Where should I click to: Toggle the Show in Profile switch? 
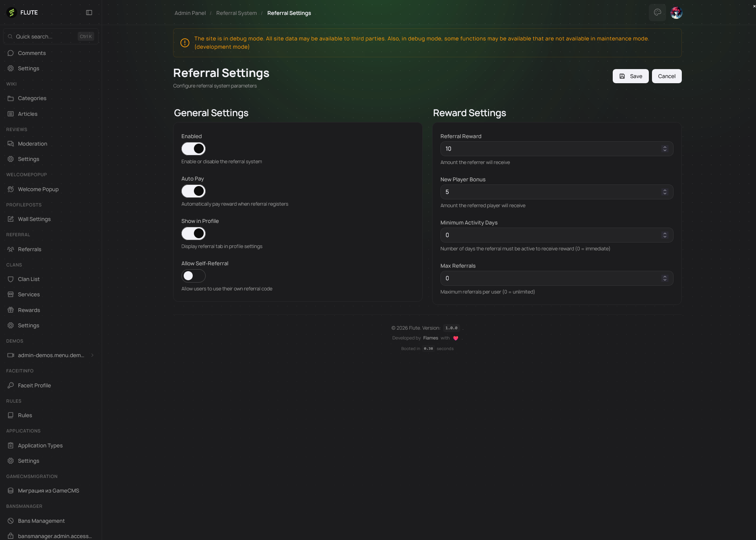pyautogui.click(x=194, y=234)
